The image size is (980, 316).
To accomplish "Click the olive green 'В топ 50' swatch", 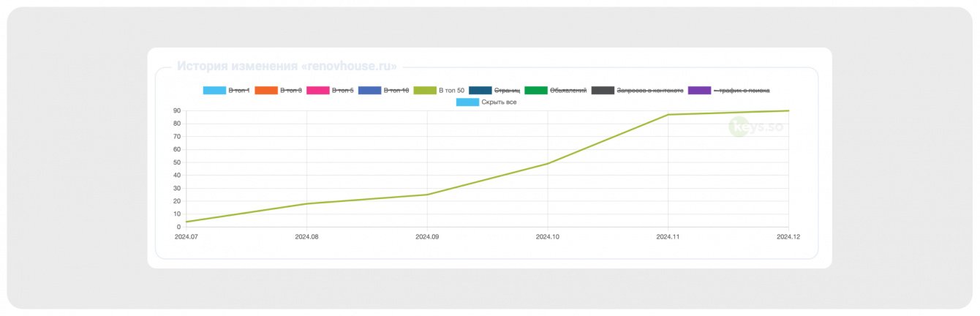I will [425, 91].
